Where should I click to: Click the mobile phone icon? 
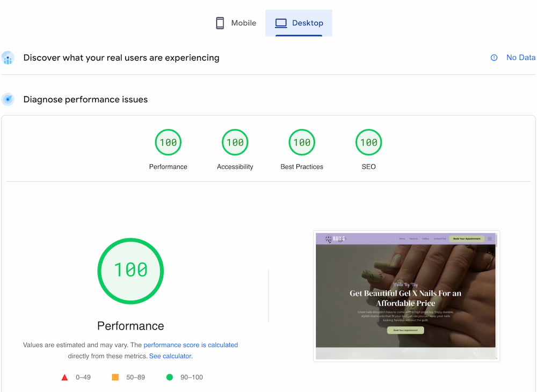220,23
